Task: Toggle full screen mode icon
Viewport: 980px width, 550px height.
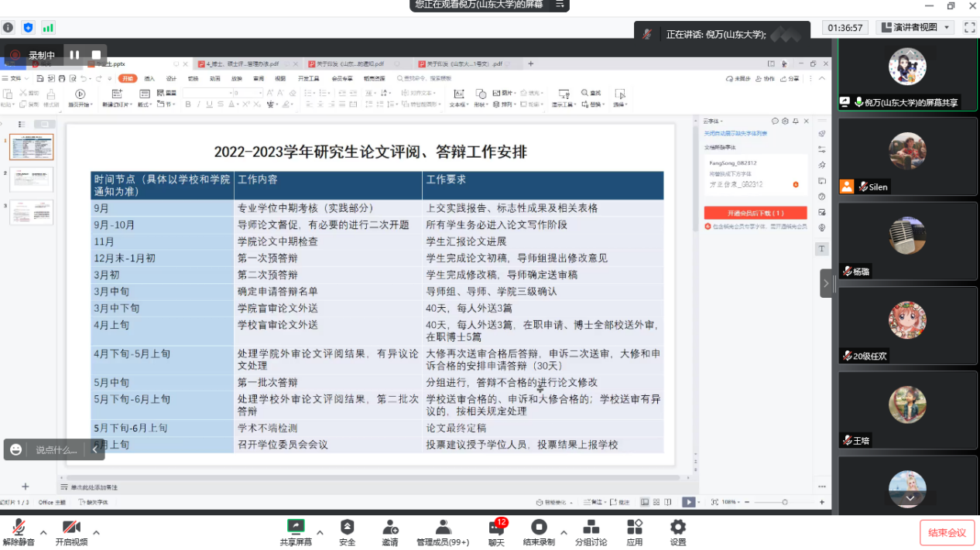Action: [x=969, y=27]
